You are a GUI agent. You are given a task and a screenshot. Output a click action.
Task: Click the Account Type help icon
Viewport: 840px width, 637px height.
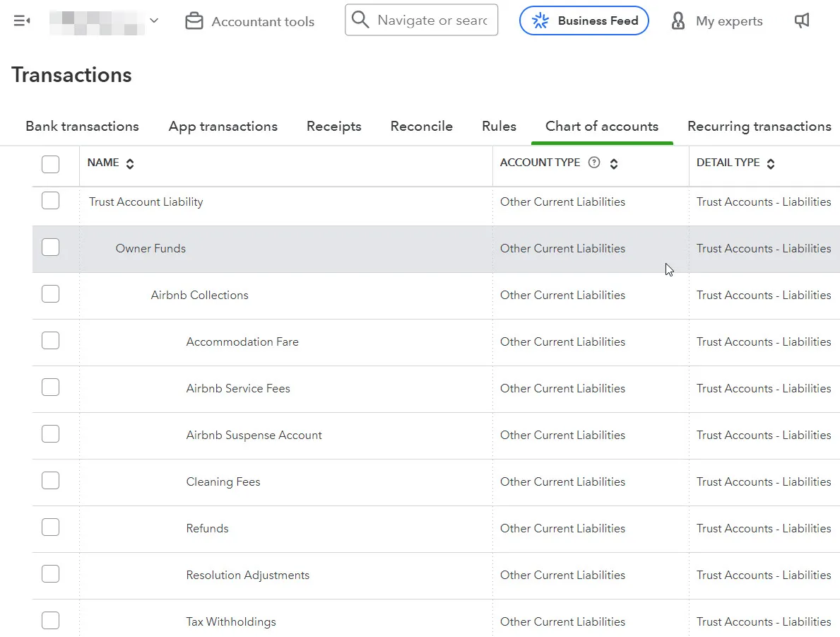click(594, 163)
